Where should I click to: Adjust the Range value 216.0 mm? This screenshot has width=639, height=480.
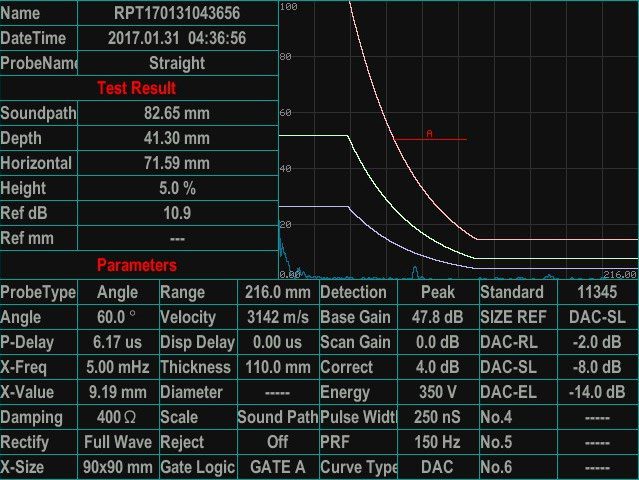pos(277,292)
